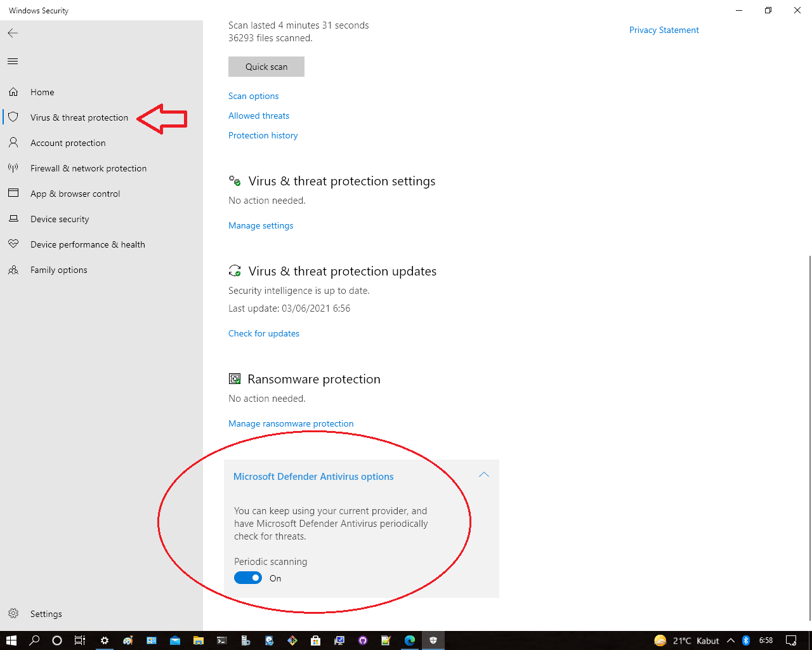The width and height of the screenshot is (812, 650).
Task: Click the Firewall antenna icon
Action: [13, 168]
